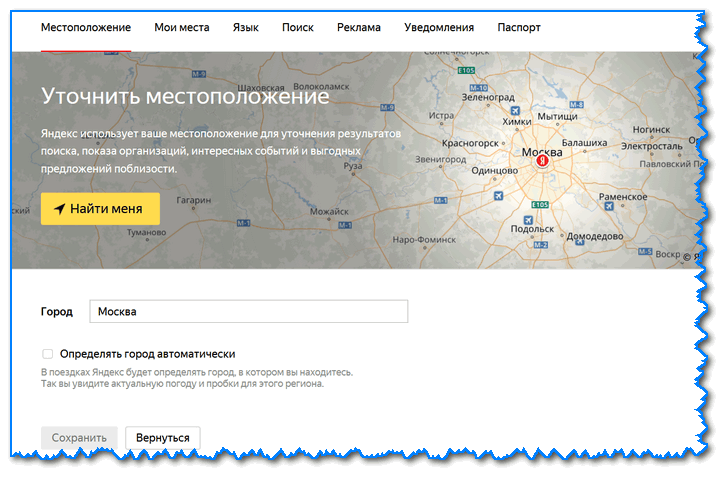Click the Истра label on the map
The width and height of the screenshot is (725, 477).
coord(441,116)
